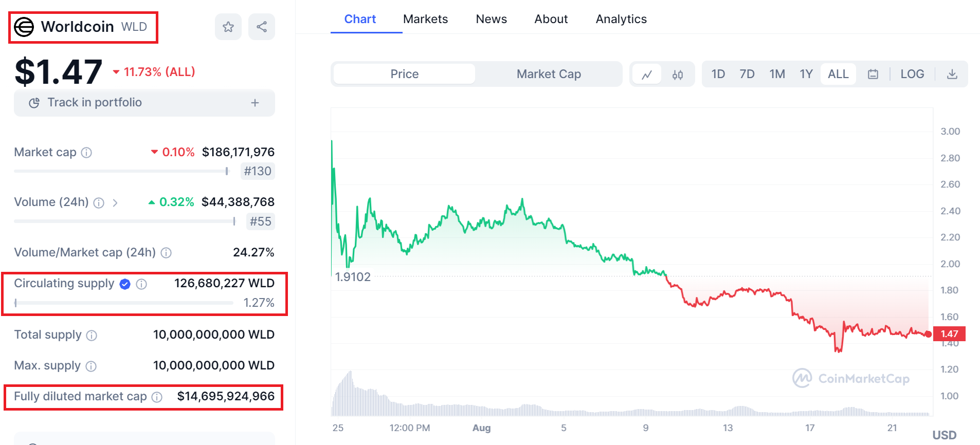Switch chart to Market Cap view
980x445 pixels.
pos(548,73)
